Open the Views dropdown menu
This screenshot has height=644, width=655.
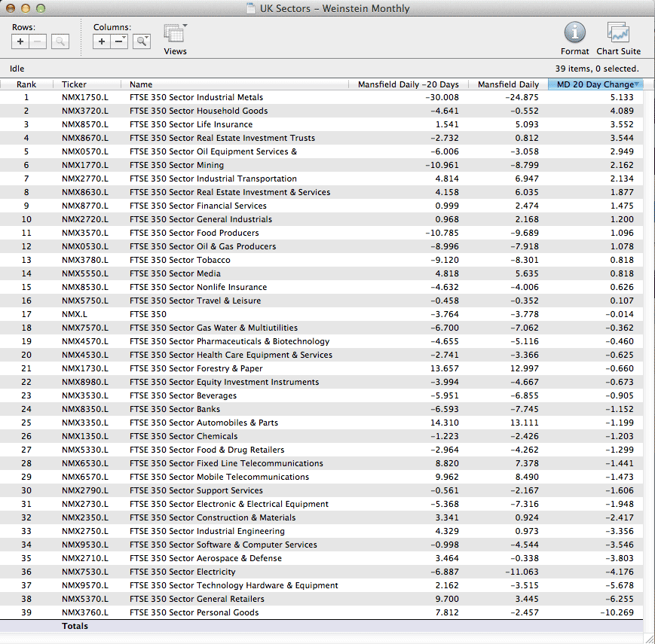pyautogui.click(x=175, y=35)
